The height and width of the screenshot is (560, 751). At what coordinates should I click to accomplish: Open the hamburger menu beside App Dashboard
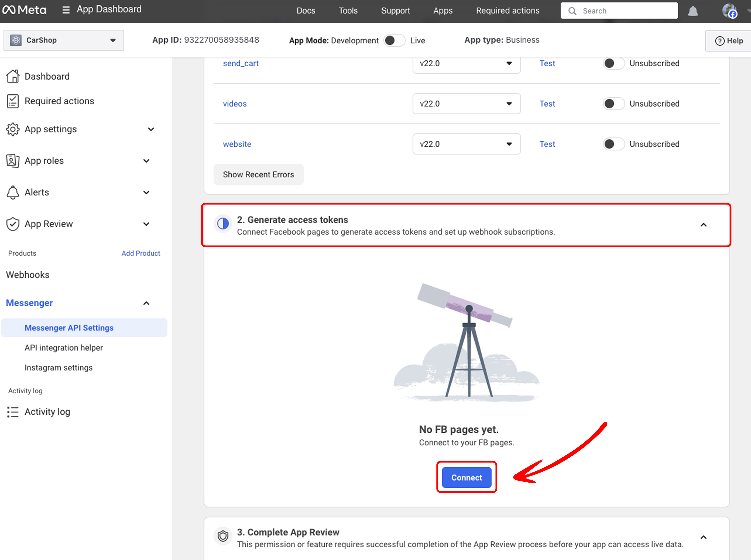(66, 10)
